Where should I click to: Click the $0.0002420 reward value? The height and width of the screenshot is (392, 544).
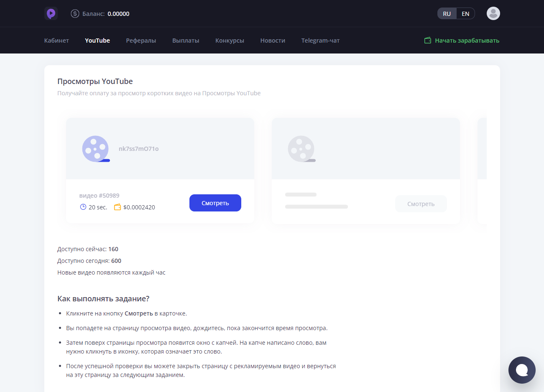(x=139, y=207)
